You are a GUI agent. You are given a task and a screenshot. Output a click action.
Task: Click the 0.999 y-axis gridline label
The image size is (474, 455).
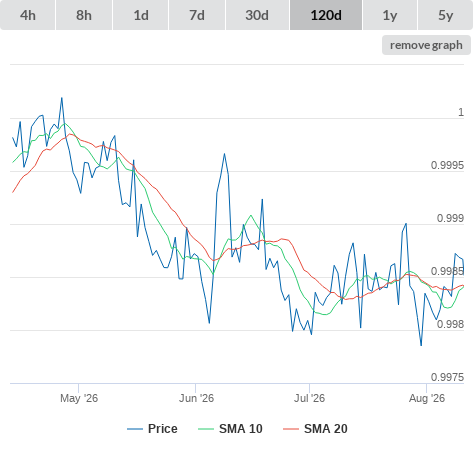click(x=450, y=218)
